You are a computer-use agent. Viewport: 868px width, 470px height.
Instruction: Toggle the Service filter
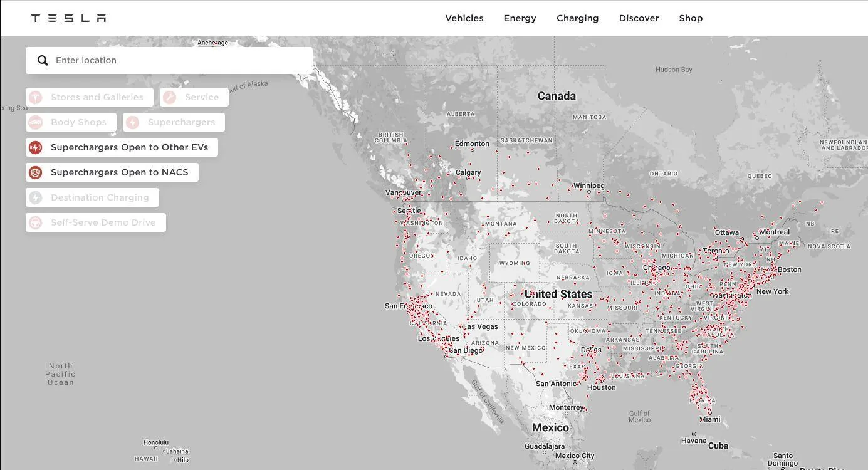194,97
